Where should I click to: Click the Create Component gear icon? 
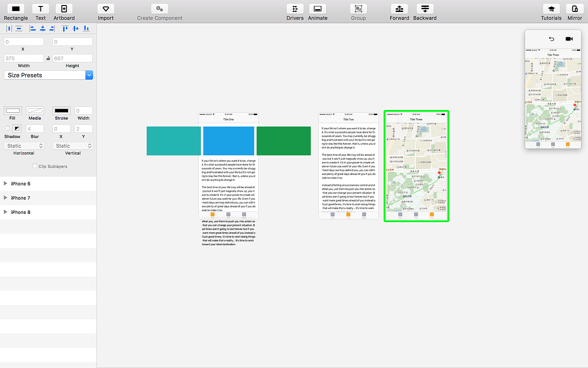tap(159, 9)
